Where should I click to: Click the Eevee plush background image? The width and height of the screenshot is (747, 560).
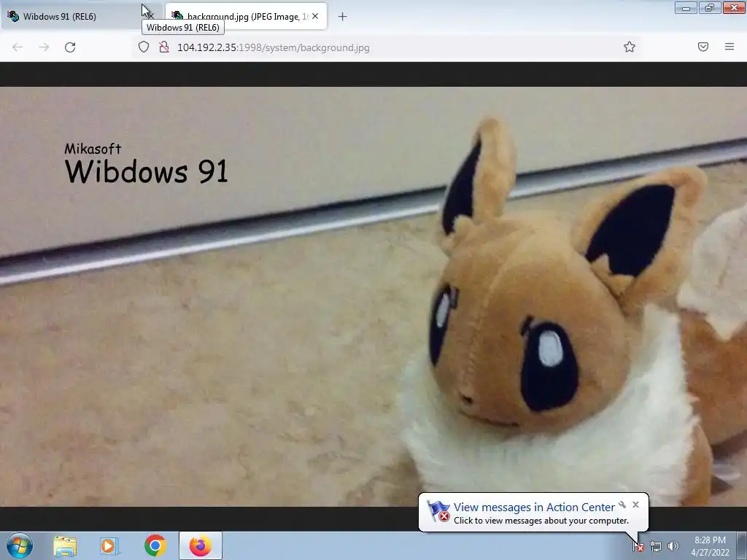[x=373, y=296]
